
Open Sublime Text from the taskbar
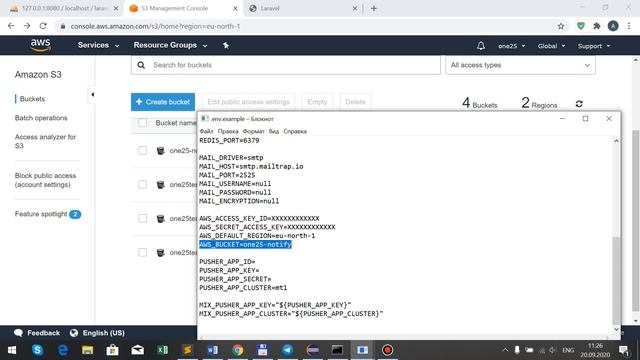click(x=187, y=350)
